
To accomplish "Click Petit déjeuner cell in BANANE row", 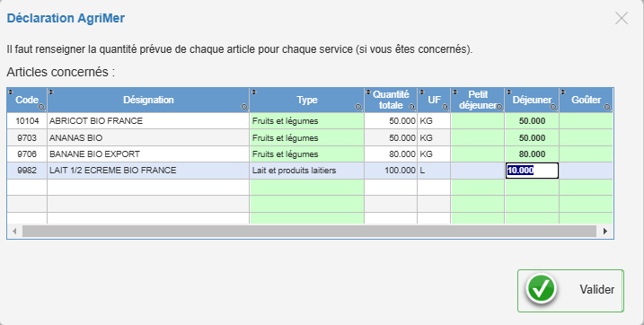I will coord(478,154).
